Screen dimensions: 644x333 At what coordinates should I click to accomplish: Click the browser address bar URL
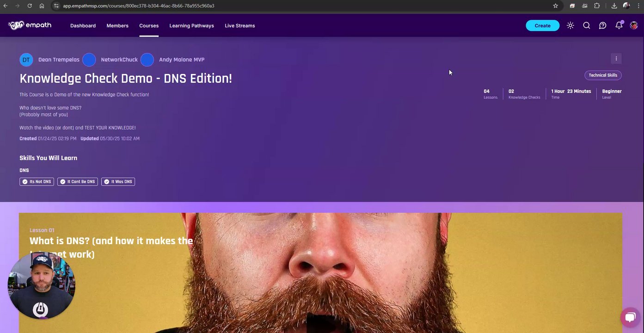pos(139,6)
